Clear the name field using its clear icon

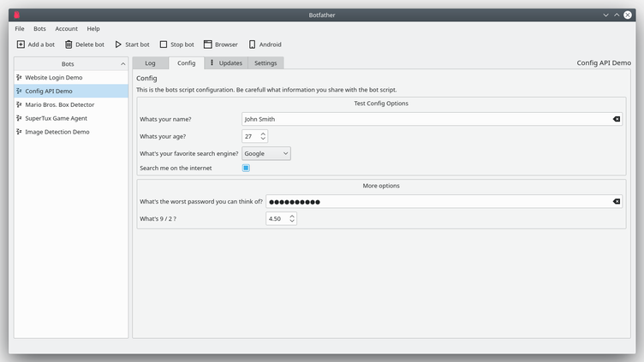[616, 119]
